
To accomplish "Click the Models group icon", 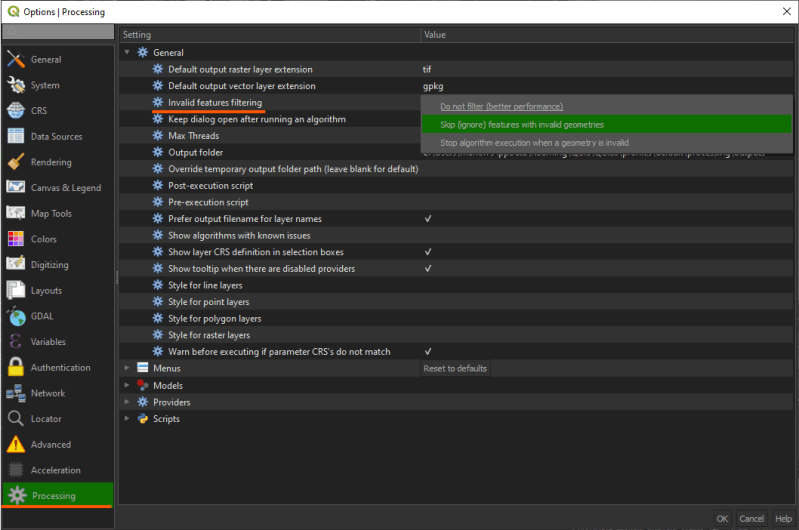I will [x=143, y=385].
